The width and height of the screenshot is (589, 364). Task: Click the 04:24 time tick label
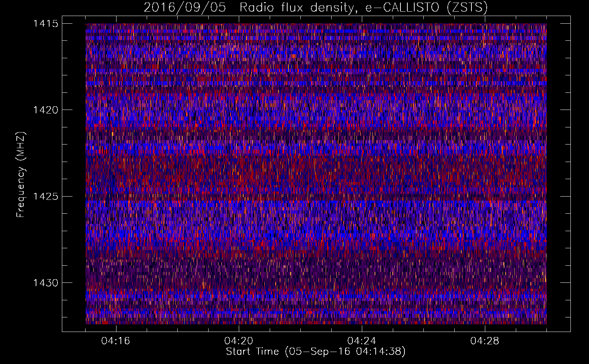coord(362,341)
